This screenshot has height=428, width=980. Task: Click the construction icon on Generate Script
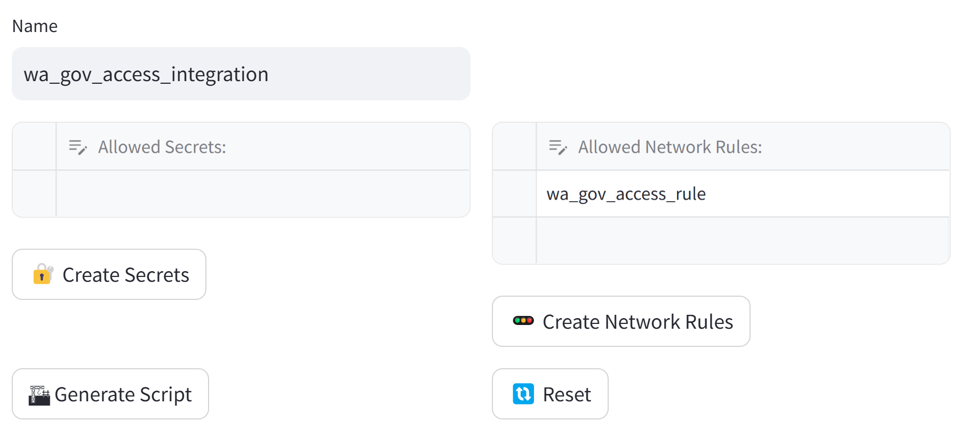tap(39, 395)
